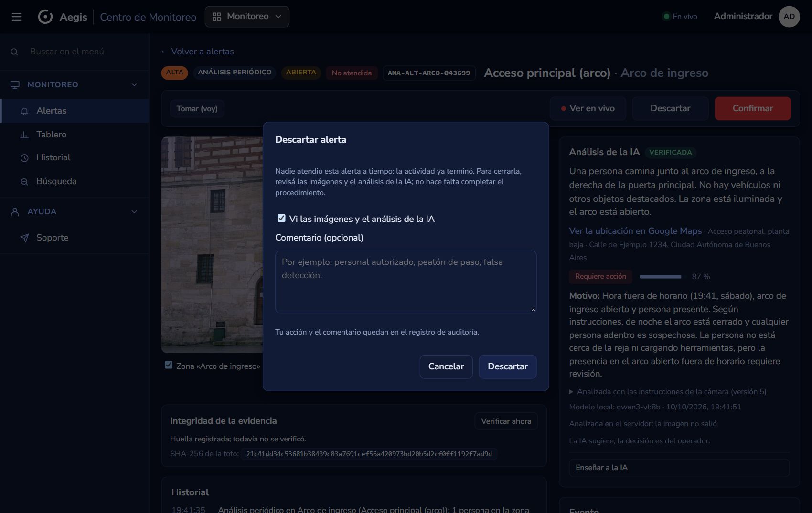
Task: Click the bell icon next to Alertas
Action: (24, 111)
